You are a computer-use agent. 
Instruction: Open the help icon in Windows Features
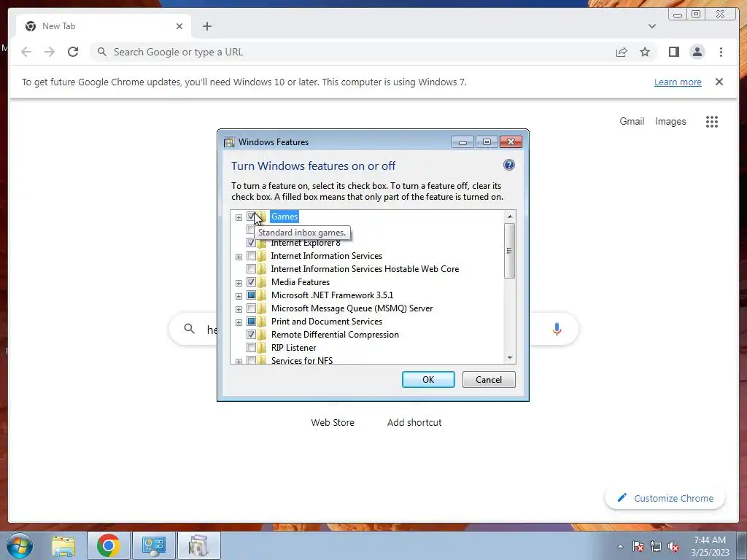click(x=508, y=166)
